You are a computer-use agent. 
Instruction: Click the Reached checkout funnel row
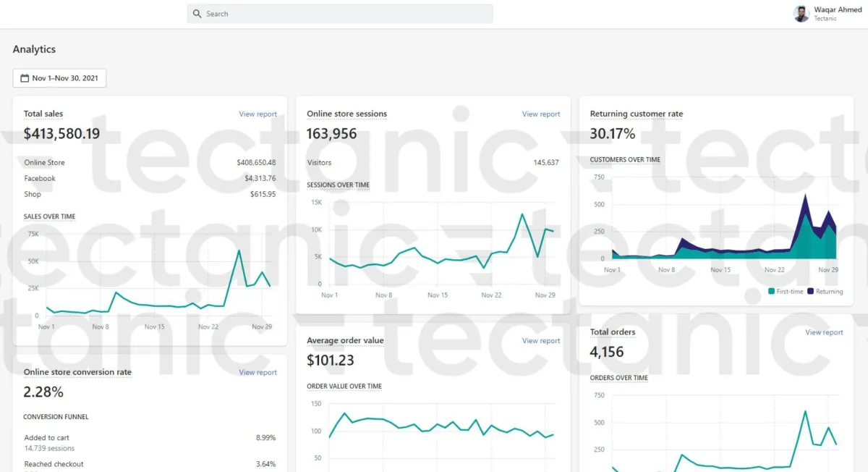tap(150, 467)
